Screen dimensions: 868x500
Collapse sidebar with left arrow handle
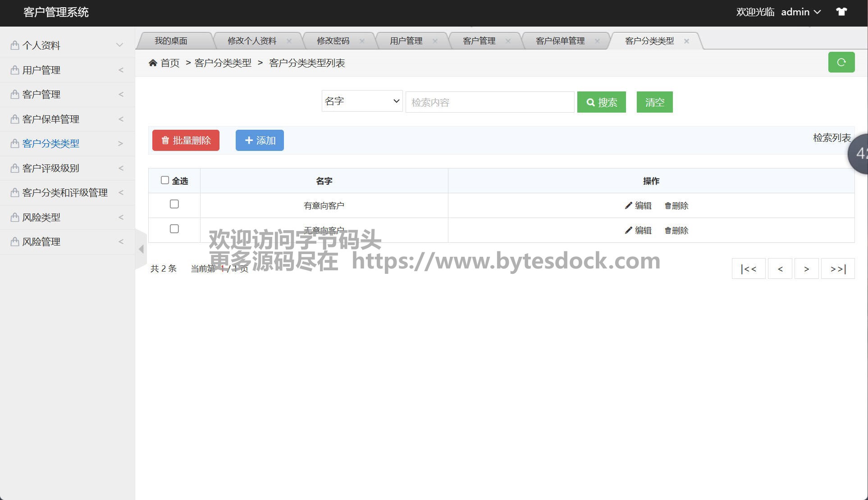tap(141, 249)
